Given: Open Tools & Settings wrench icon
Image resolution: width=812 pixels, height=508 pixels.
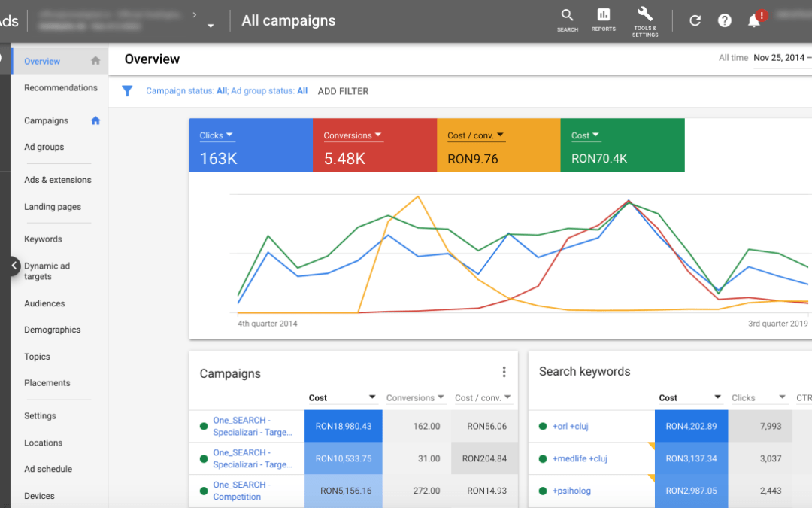Looking at the screenshot, I should point(645,22).
